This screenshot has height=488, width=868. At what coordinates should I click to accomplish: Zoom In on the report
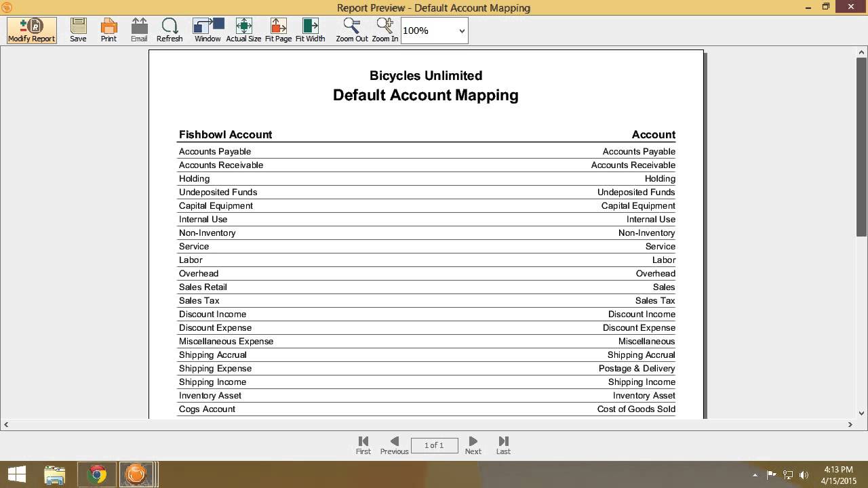pyautogui.click(x=384, y=30)
